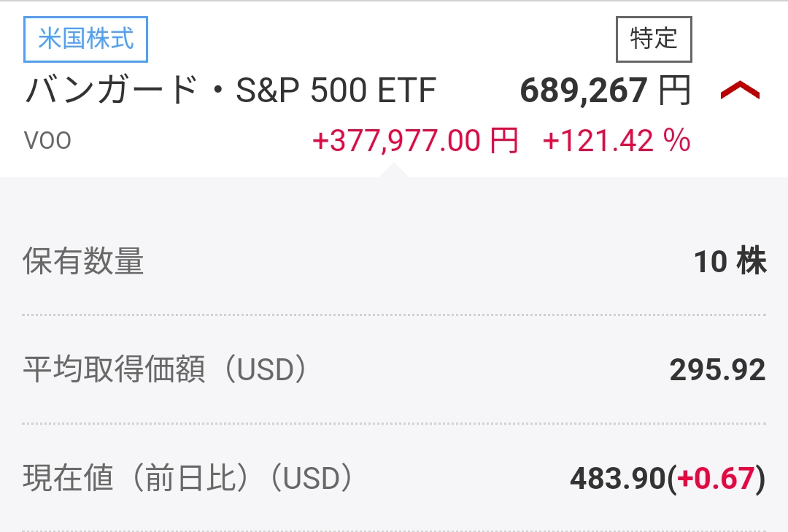Select the 保有数量 row label
The width and height of the screenshot is (788, 532).
point(83,261)
